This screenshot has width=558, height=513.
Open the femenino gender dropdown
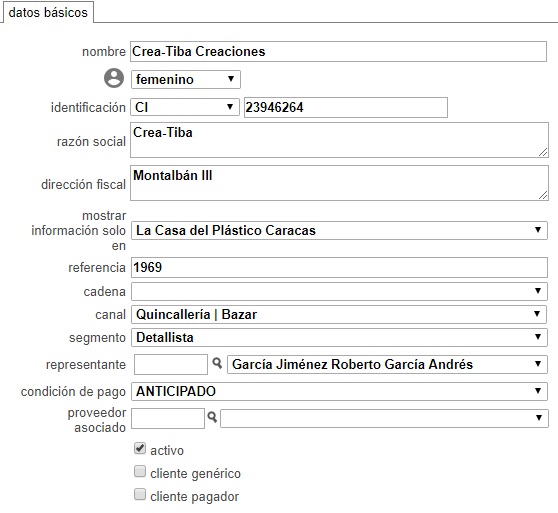(186, 79)
